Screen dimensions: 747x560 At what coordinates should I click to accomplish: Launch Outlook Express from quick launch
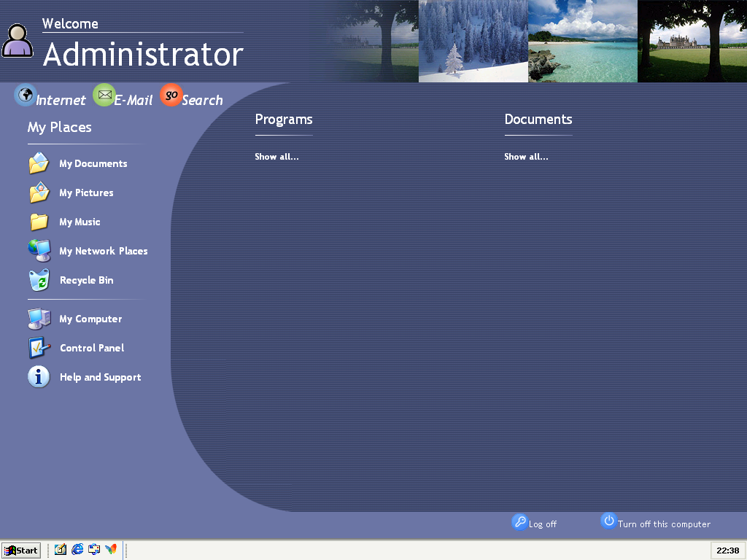point(94,550)
